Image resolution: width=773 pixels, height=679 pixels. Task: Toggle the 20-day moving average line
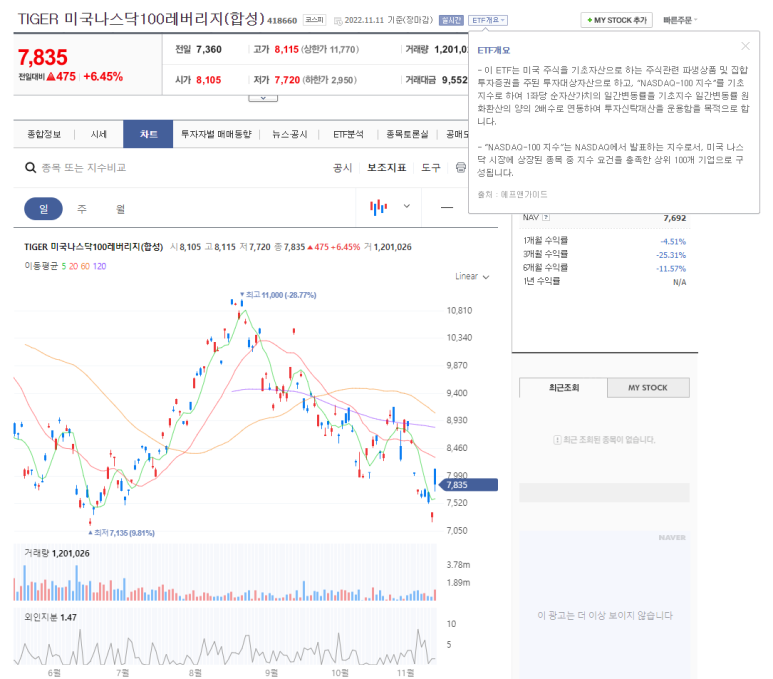pyautogui.click(x=73, y=266)
